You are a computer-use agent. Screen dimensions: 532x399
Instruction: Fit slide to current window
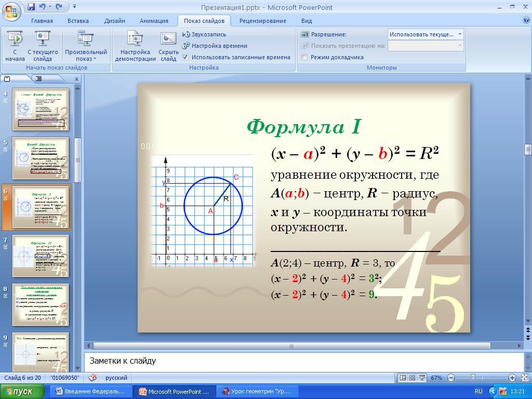coord(525,378)
